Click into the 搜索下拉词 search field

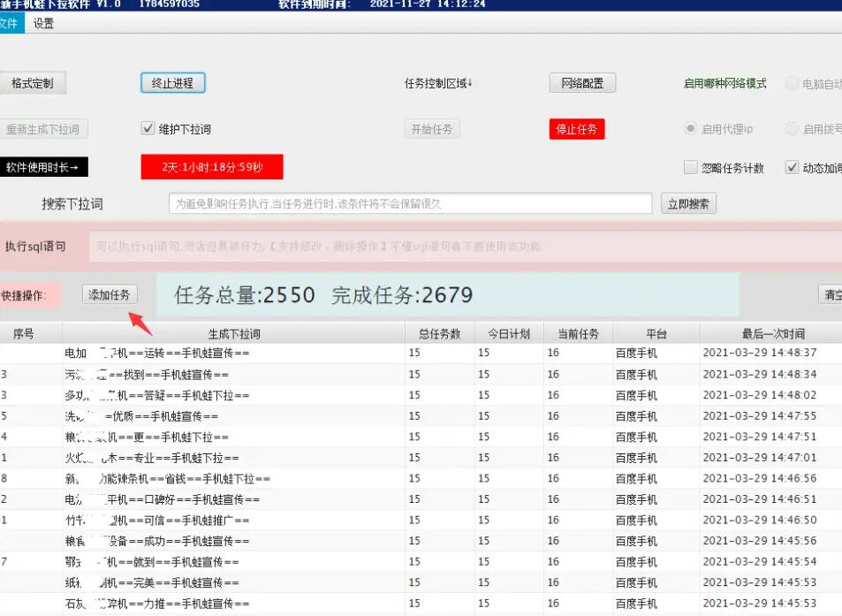tap(410, 203)
